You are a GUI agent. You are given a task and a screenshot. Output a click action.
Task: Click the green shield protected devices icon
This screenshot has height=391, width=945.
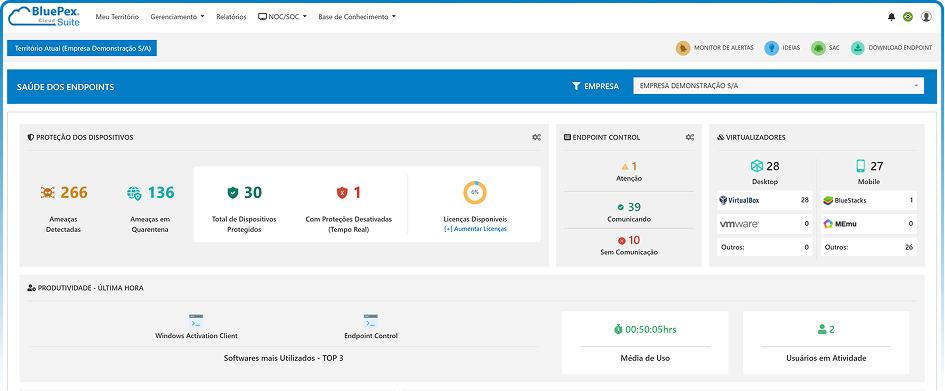coord(233,193)
